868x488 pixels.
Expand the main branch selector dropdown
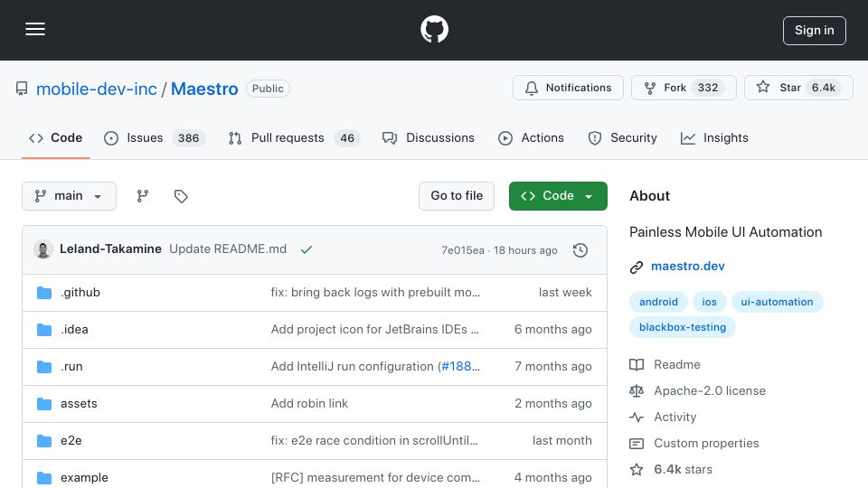pos(70,196)
